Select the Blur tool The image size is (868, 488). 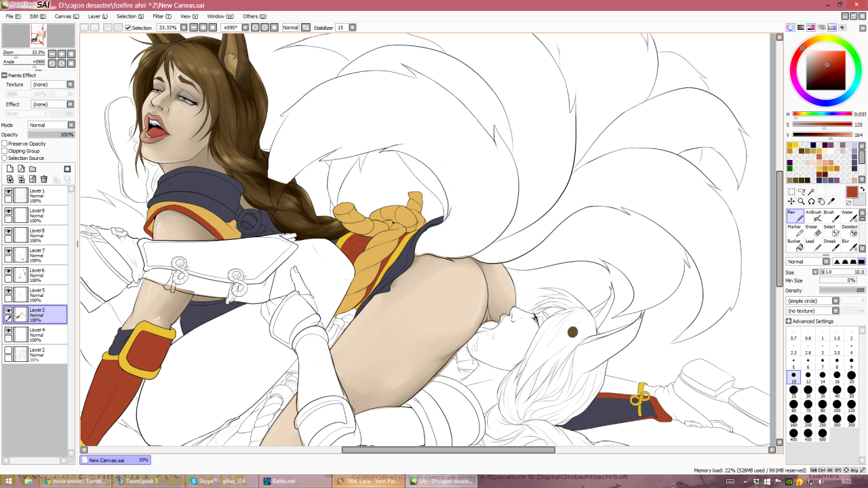[848, 245]
